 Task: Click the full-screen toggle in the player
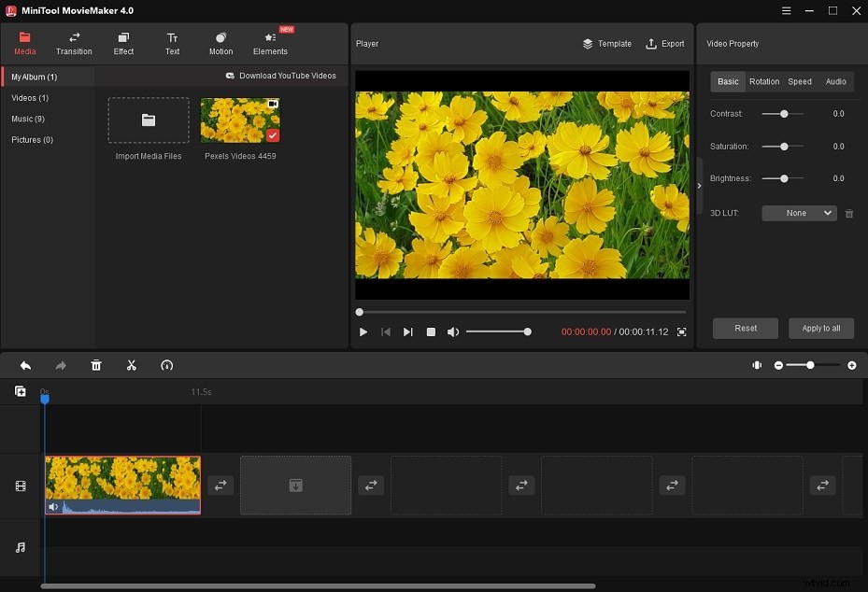pos(681,331)
